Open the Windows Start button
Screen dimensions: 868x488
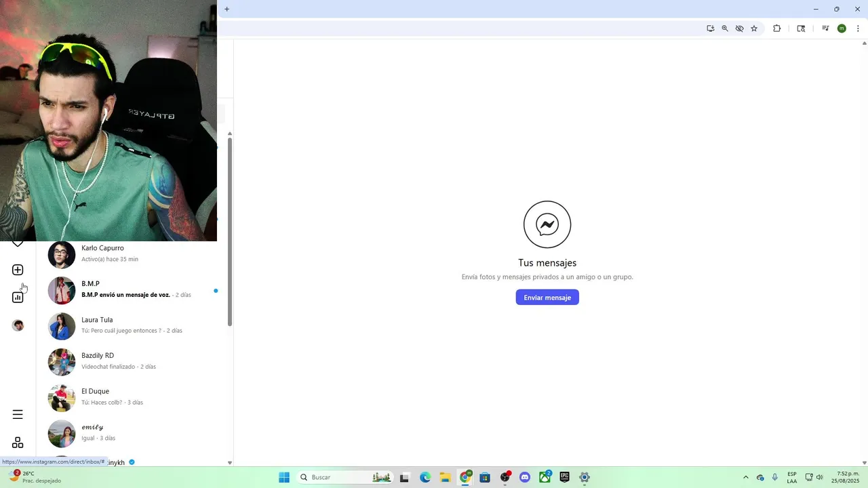[x=284, y=477]
